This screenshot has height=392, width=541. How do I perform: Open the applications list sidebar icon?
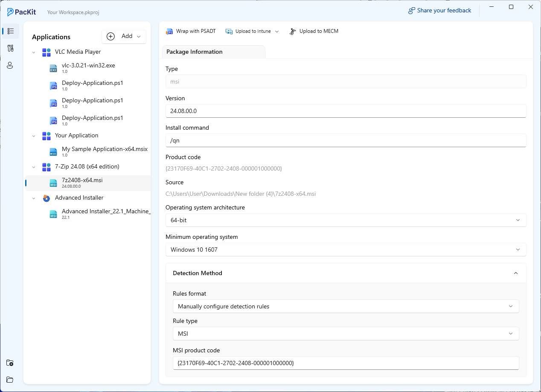tap(11, 31)
